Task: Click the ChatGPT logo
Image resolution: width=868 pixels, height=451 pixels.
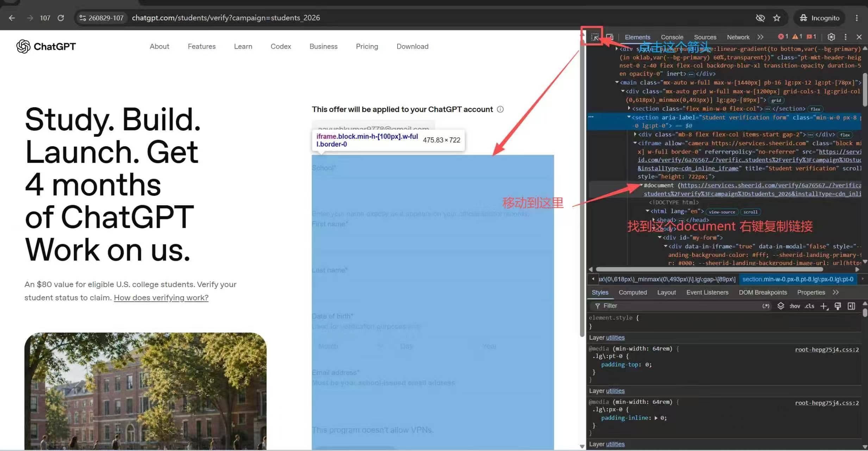Action: pyautogui.click(x=46, y=47)
